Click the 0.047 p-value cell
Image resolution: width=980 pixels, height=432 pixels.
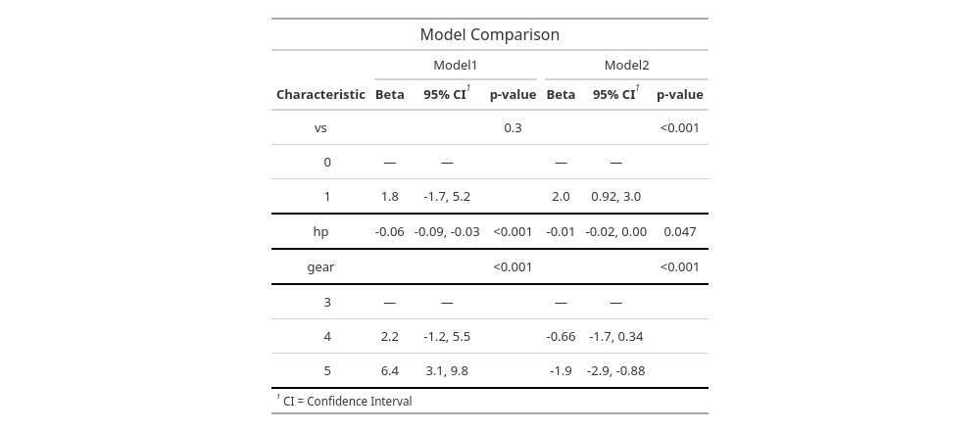pos(679,232)
